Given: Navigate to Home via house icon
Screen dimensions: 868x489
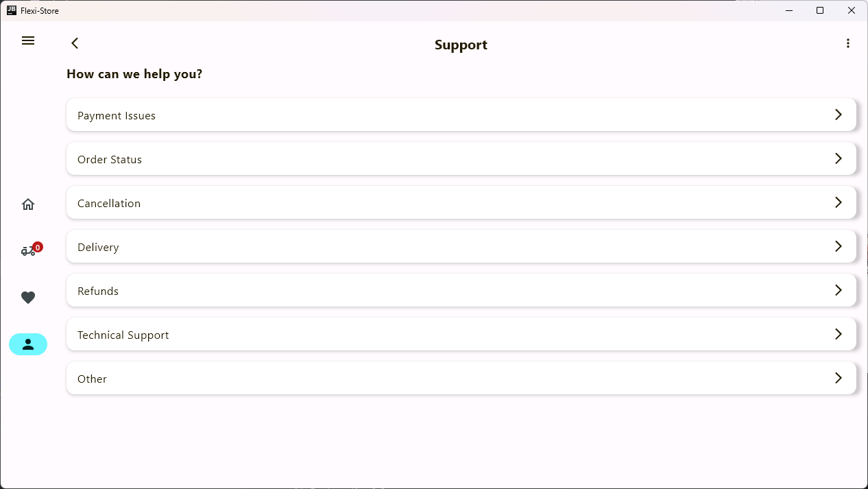Looking at the screenshot, I should (28, 204).
